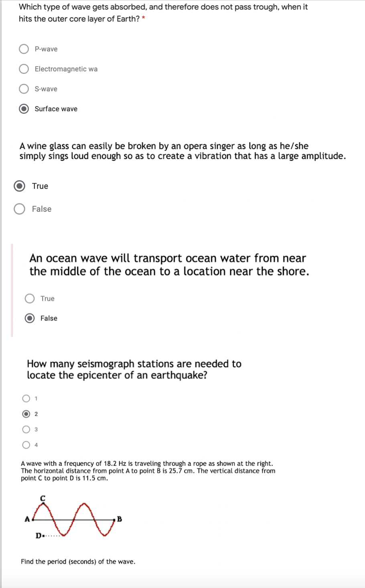Click the seismograph stations question heading

134,369
